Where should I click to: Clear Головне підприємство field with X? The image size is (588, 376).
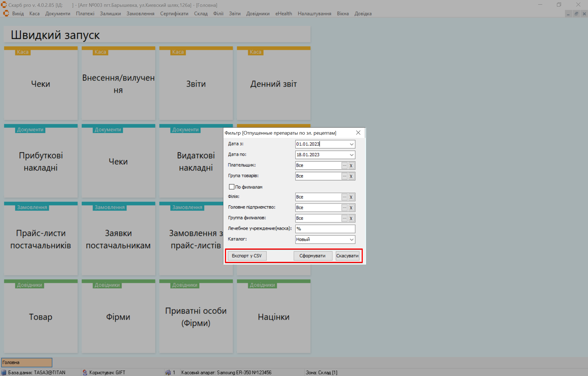pos(351,208)
